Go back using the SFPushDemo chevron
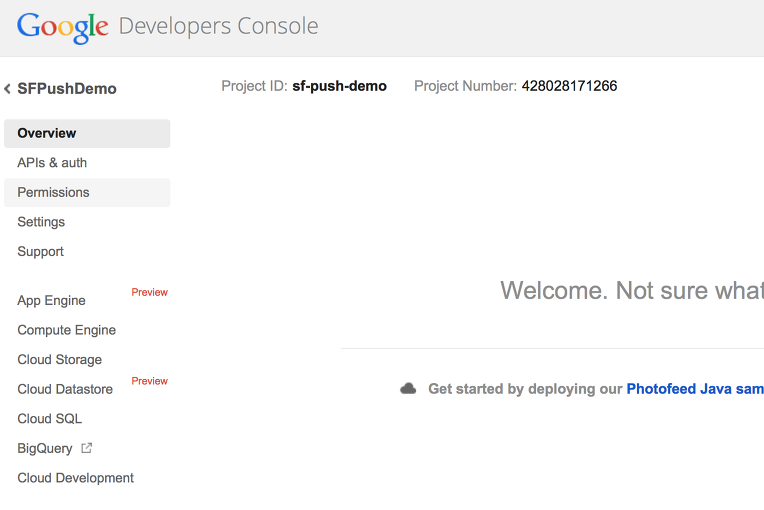The image size is (764, 510). tap(7, 89)
